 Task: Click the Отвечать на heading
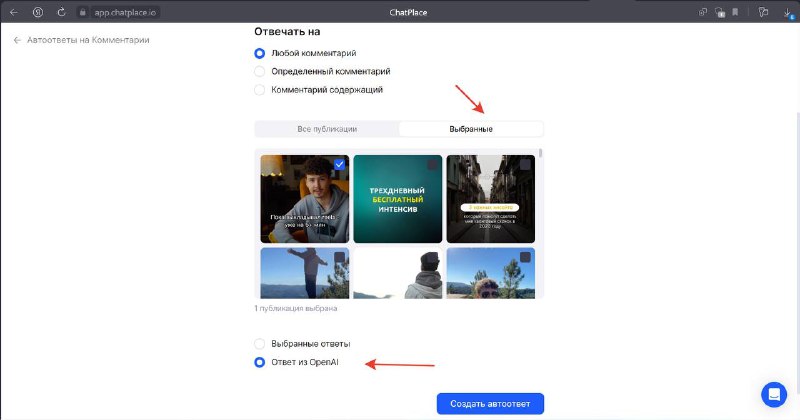(x=287, y=31)
